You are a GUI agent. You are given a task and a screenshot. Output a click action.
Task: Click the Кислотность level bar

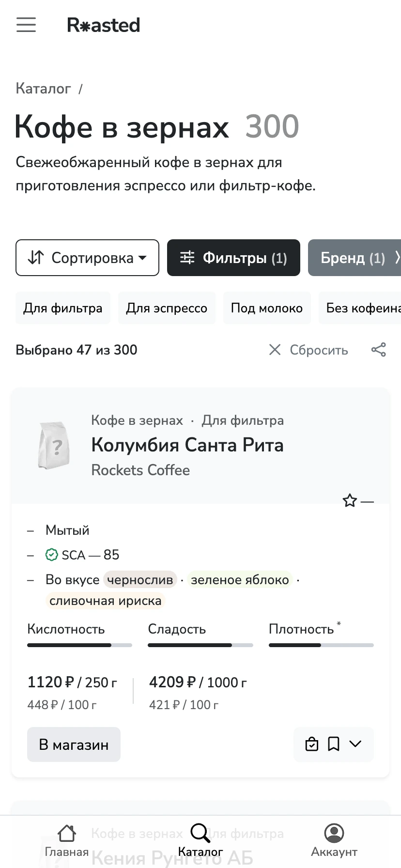coord(79,645)
